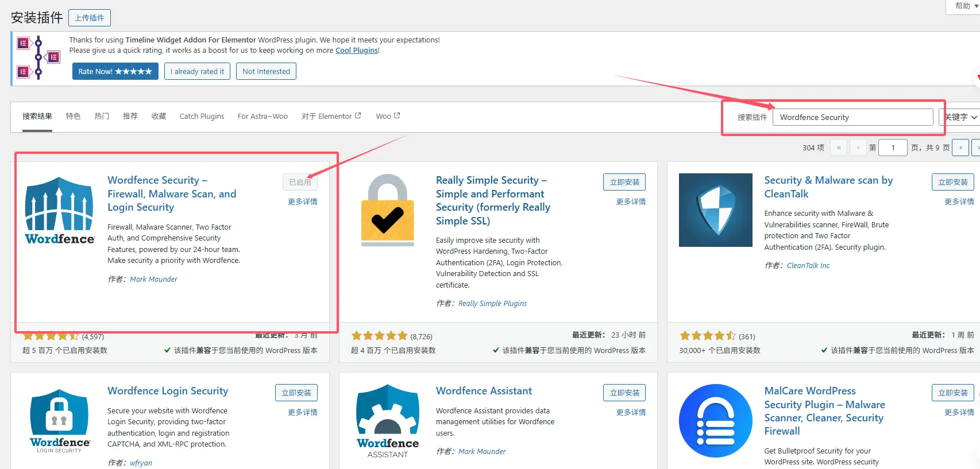
Task: Click the I already rated it button
Action: coord(197,71)
